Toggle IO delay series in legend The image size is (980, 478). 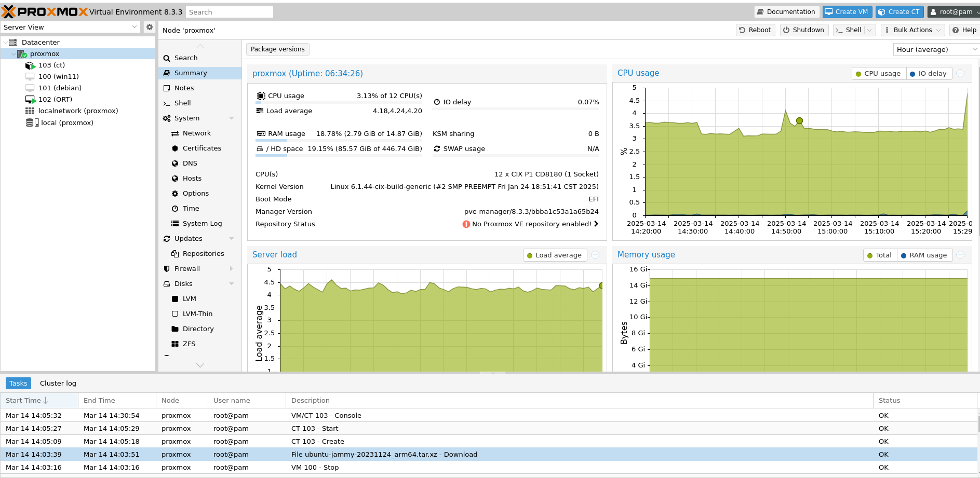tap(929, 74)
